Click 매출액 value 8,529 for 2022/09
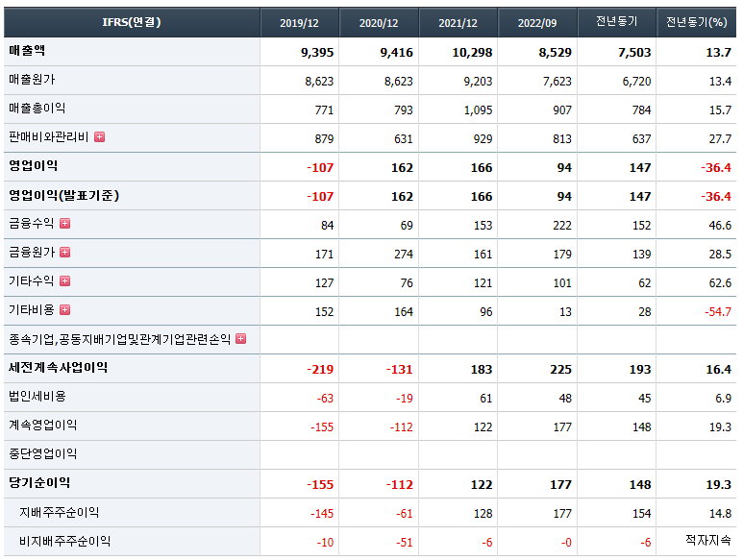This screenshot has height=560, width=743. [x=555, y=53]
